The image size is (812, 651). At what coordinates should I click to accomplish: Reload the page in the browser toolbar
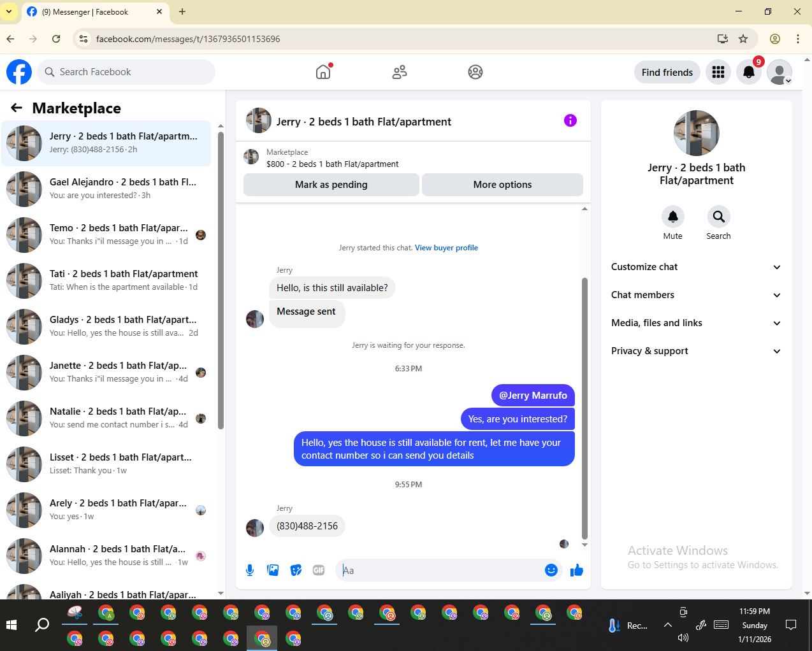(56, 39)
